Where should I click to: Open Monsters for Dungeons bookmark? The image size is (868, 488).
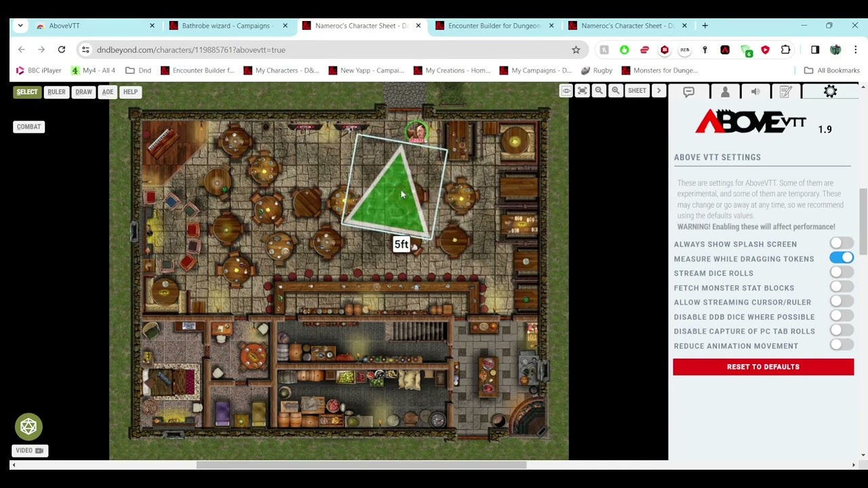[660, 70]
